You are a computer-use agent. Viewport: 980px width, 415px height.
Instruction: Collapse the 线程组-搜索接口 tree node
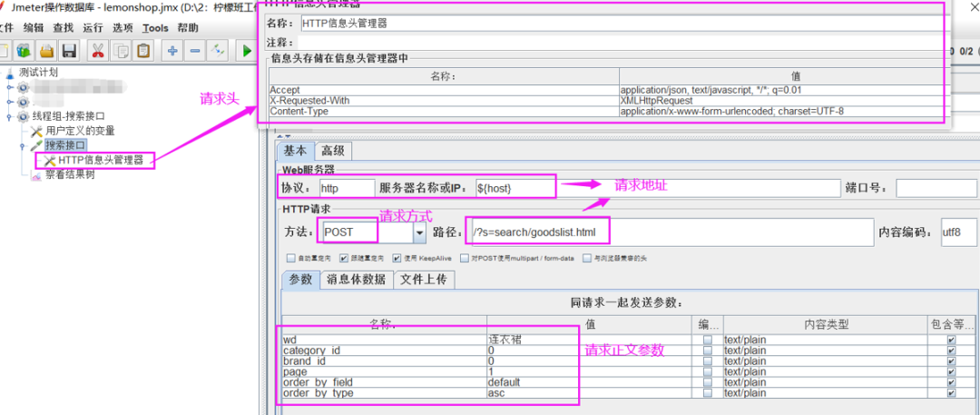pos(10,117)
